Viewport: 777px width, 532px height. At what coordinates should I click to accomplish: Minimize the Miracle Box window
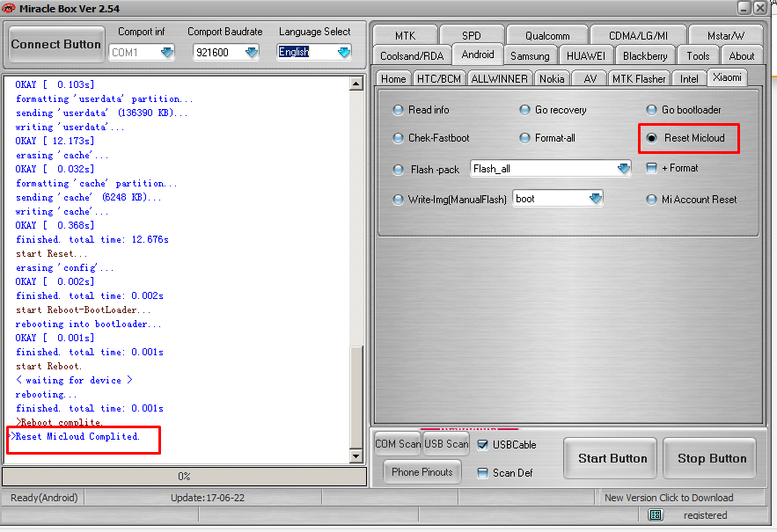[x=744, y=7]
